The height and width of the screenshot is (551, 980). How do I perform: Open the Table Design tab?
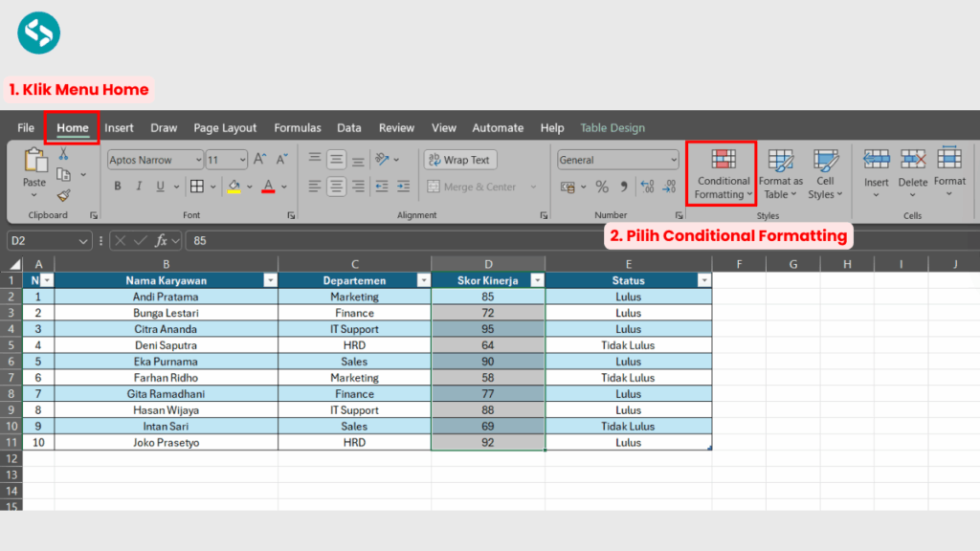pyautogui.click(x=613, y=127)
